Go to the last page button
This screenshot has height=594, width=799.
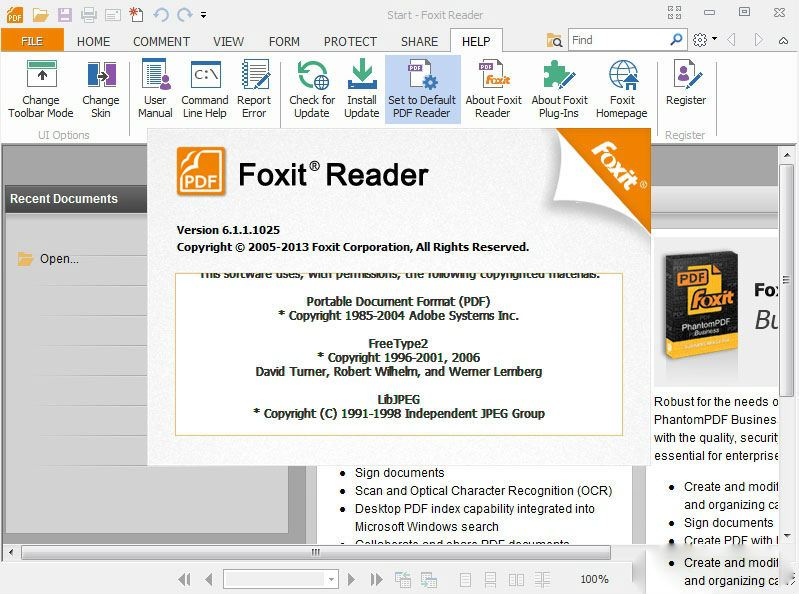tap(377, 579)
